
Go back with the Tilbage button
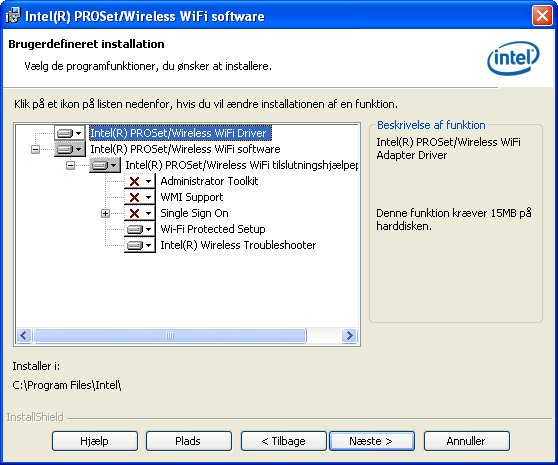(284, 441)
